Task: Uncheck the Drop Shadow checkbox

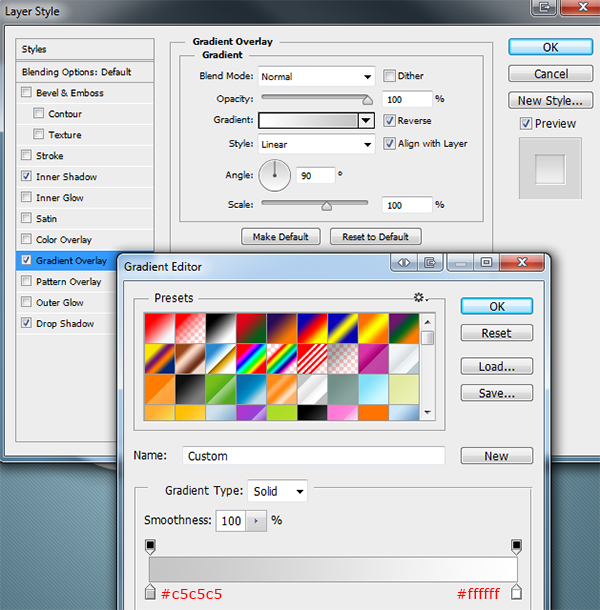Action: (x=26, y=323)
